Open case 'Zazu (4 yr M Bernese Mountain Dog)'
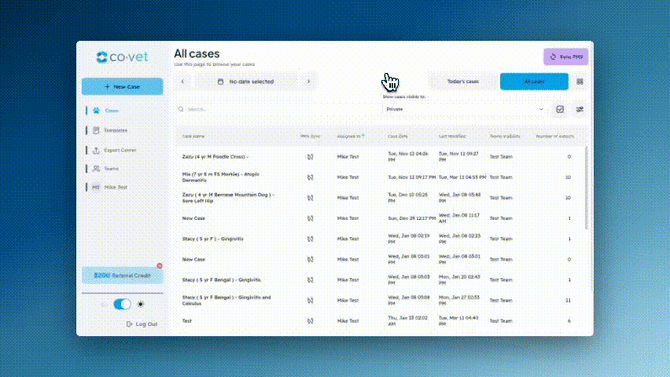 click(x=228, y=197)
